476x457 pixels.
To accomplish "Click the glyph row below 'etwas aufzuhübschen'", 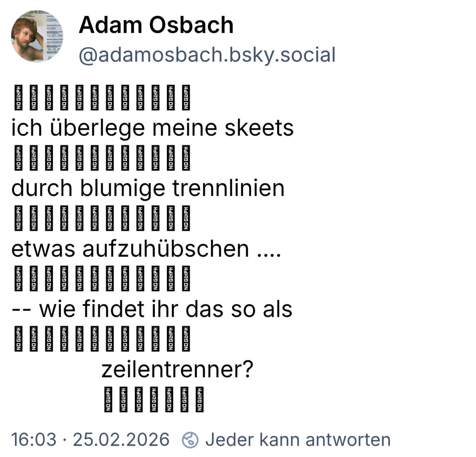I will click(102, 279).
